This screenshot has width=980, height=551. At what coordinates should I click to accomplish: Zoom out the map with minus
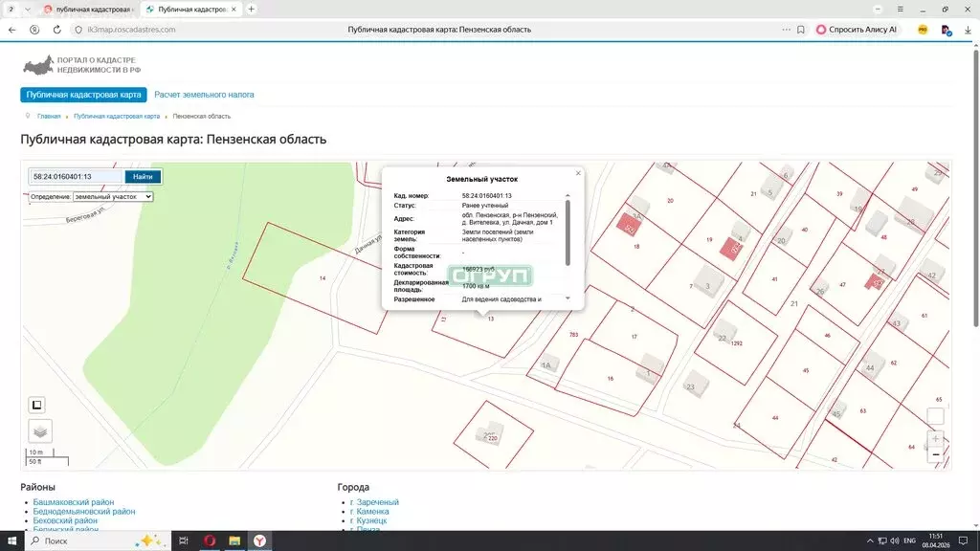(x=935, y=456)
